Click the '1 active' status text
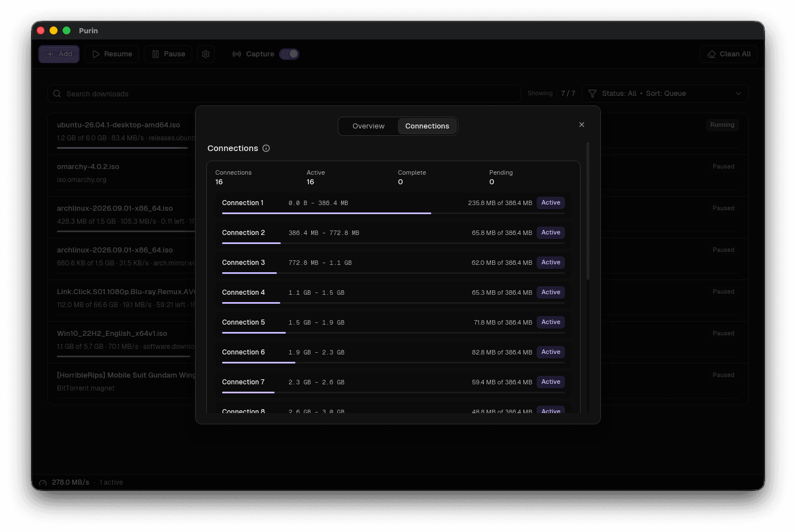Image resolution: width=796 pixels, height=532 pixels. [x=111, y=482]
